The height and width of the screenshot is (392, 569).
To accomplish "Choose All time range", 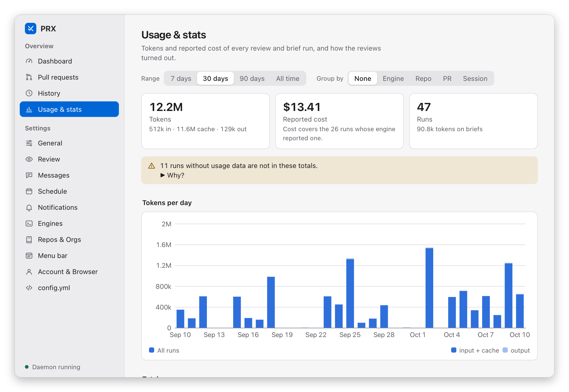I will (x=288, y=79).
